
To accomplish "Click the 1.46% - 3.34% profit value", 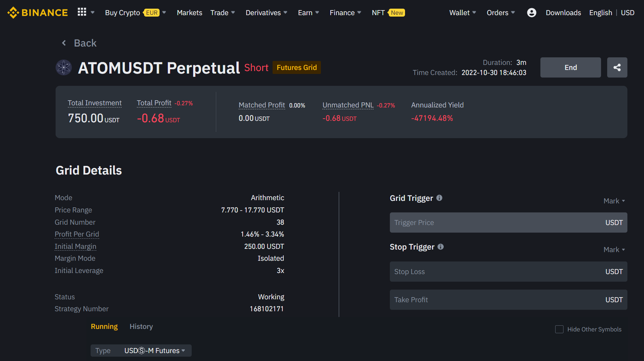I will click(x=262, y=234).
